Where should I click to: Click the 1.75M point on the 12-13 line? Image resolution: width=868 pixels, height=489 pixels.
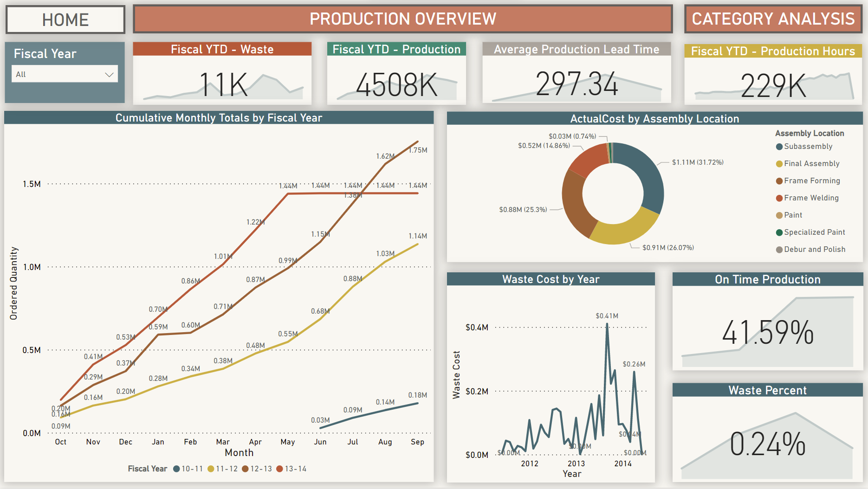point(417,141)
